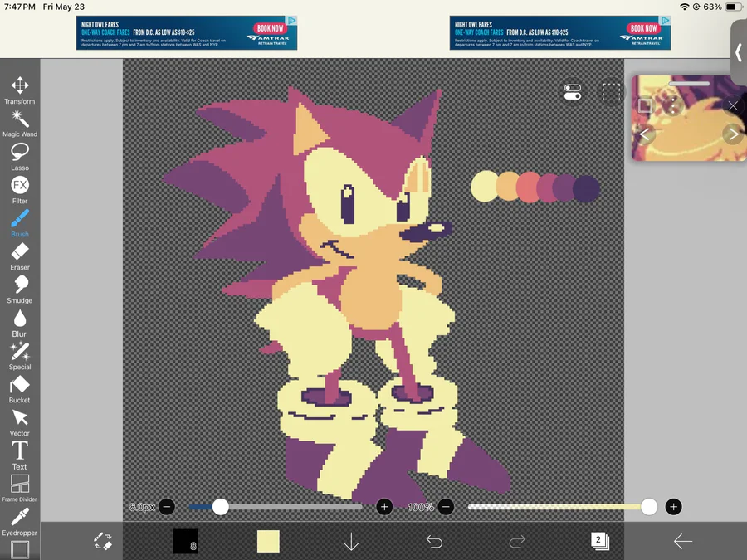Click BOOK NOW on right Amtrak ad
The height and width of the screenshot is (560, 747).
click(x=643, y=28)
